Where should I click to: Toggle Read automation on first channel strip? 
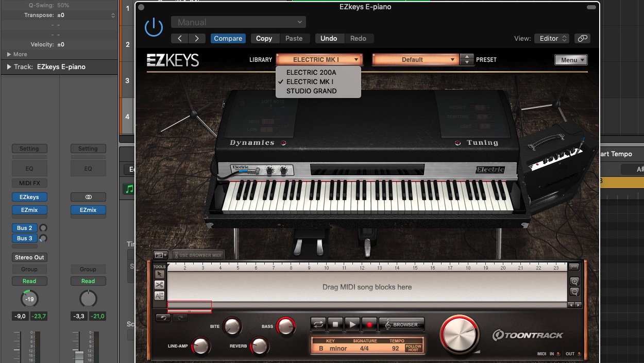pyautogui.click(x=29, y=281)
